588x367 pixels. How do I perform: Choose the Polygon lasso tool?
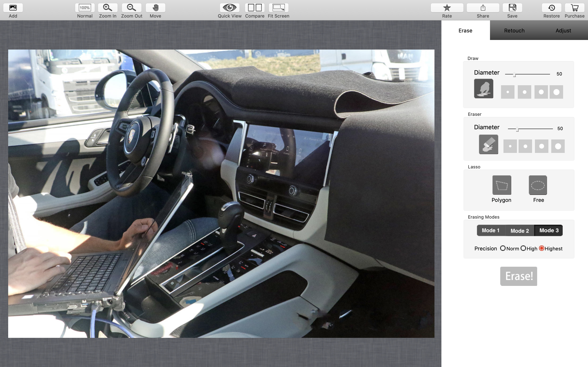pos(501,185)
